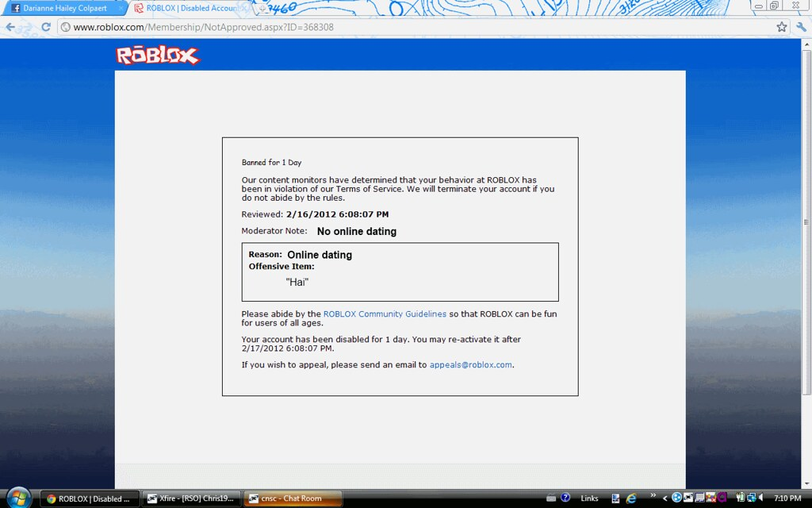This screenshot has height=508, width=812.
Task: Click the ROBLOX logo in the header
Action: point(158,55)
